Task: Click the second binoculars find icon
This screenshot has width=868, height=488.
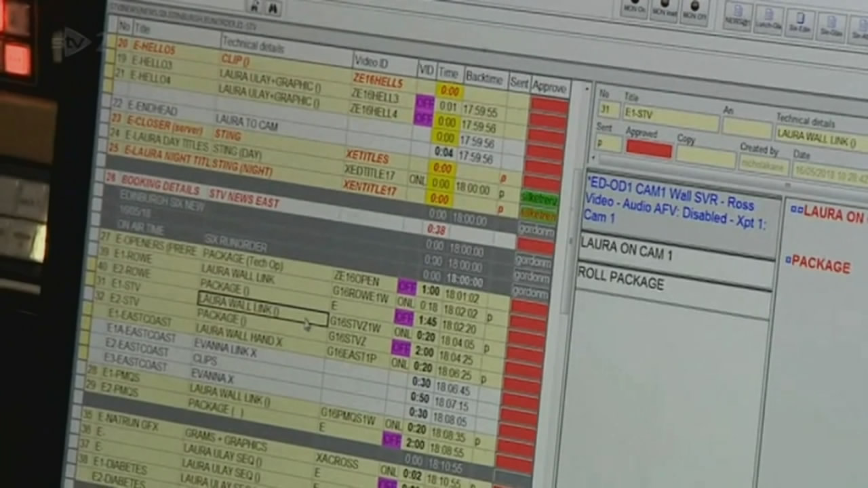Action: [x=273, y=7]
